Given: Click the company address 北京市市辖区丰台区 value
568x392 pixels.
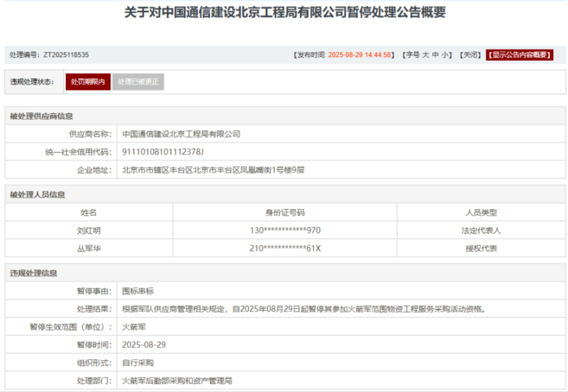Looking at the screenshot, I should (x=213, y=170).
